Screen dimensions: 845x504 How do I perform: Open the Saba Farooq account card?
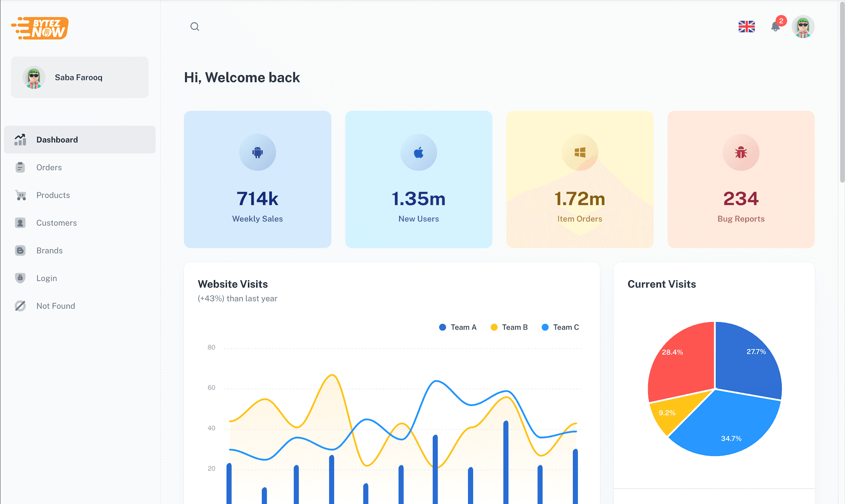click(x=80, y=77)
